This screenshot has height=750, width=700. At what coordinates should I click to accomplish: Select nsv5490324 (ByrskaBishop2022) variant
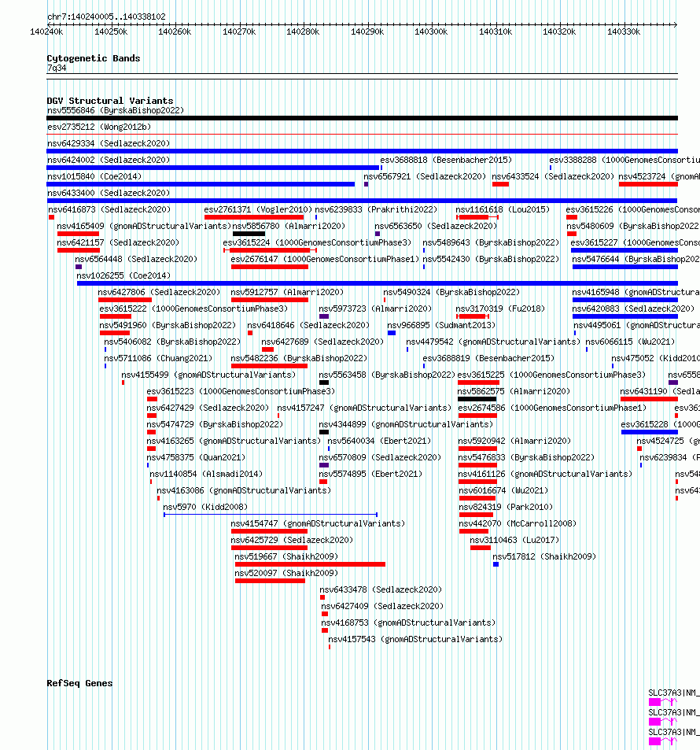coord(451,292)
